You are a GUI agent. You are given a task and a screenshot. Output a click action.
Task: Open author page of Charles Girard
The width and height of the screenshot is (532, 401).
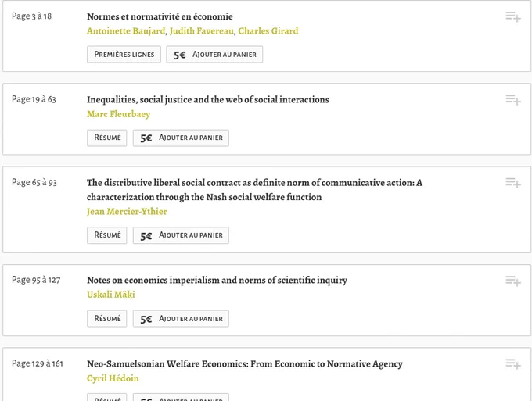click(x=268, y=30)
